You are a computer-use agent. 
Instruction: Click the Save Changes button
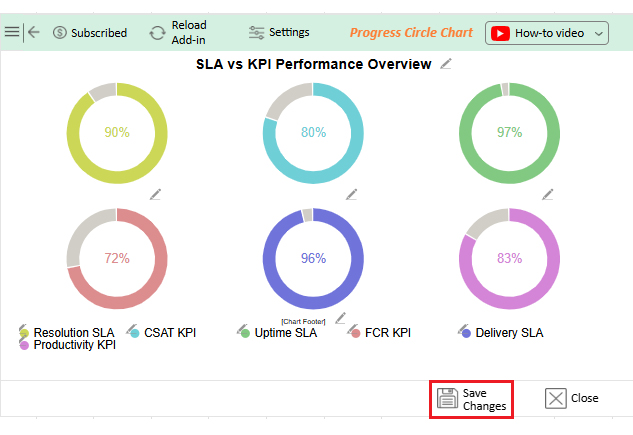(472, 399)
